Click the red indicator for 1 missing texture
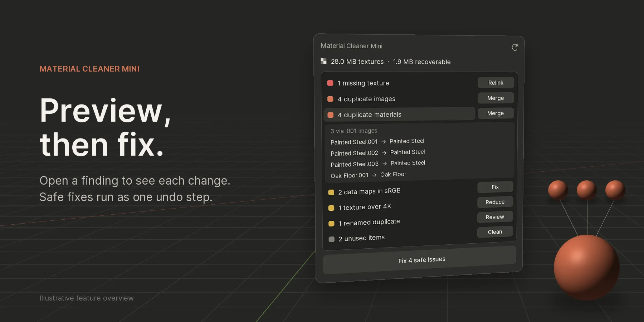Viewport: 644px width, 322px height. point(330,83)
